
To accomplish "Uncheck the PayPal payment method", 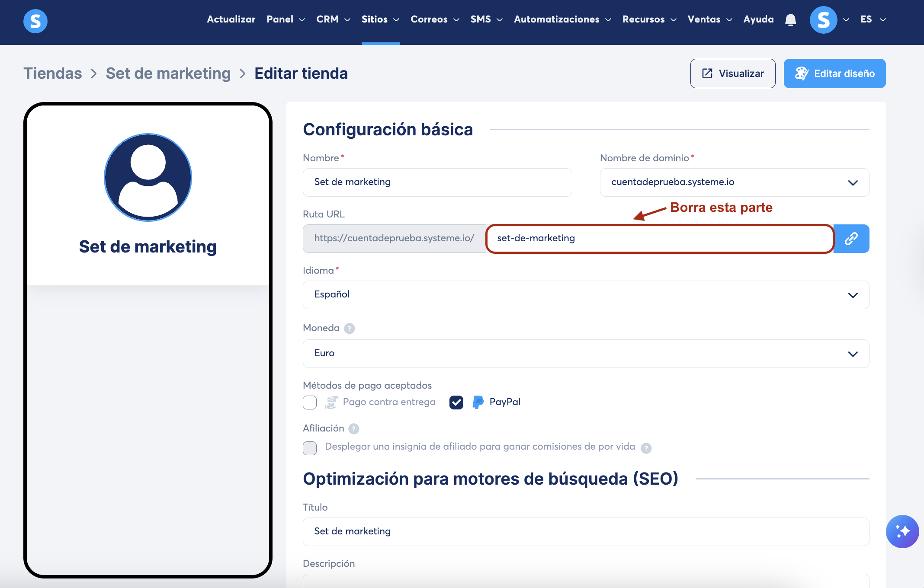I will (456, 403).
